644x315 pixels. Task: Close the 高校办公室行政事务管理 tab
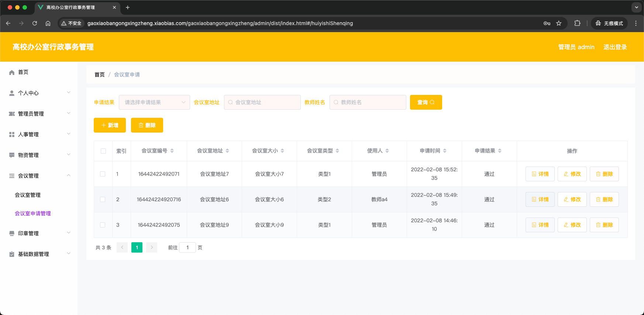coord(114,7)
